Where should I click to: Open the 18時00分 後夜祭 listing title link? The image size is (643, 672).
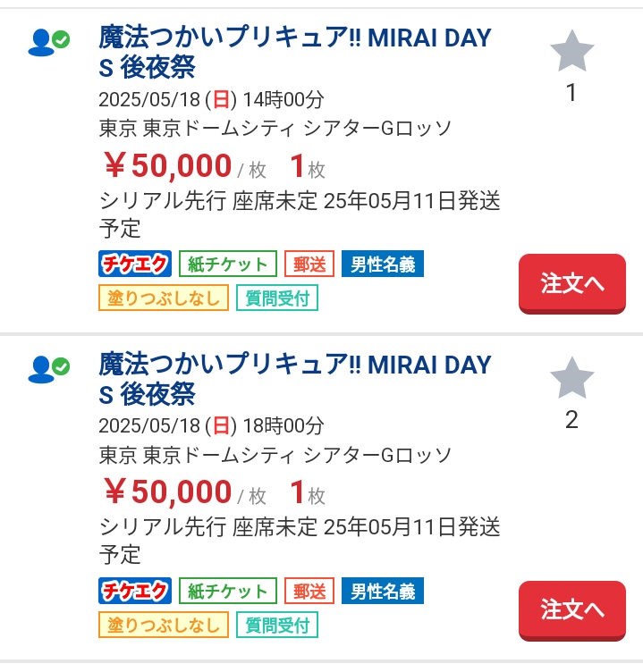tap(295, 379)
